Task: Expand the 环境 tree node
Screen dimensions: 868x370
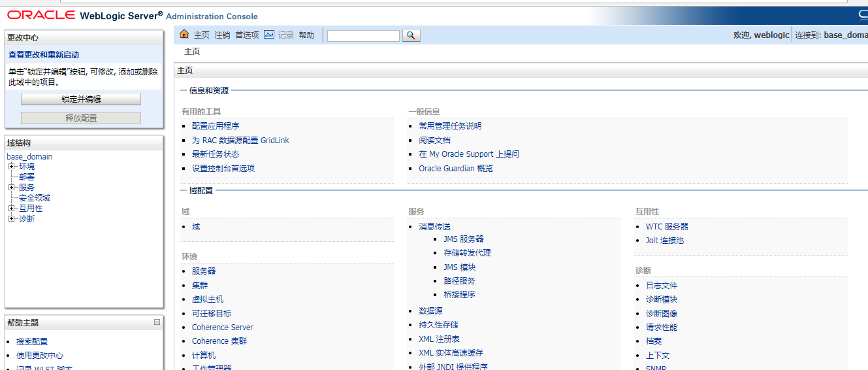Action: pos(11,167)
